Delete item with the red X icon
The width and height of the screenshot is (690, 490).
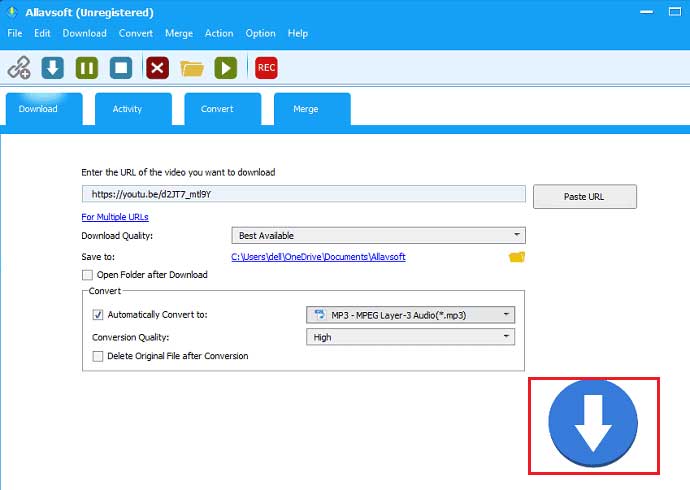(157, 68)
